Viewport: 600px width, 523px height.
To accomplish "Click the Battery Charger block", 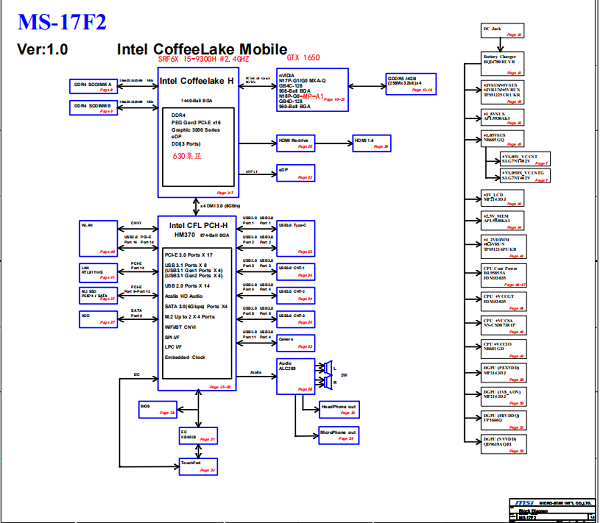I will pyautogui.click(x=500, y=59).
